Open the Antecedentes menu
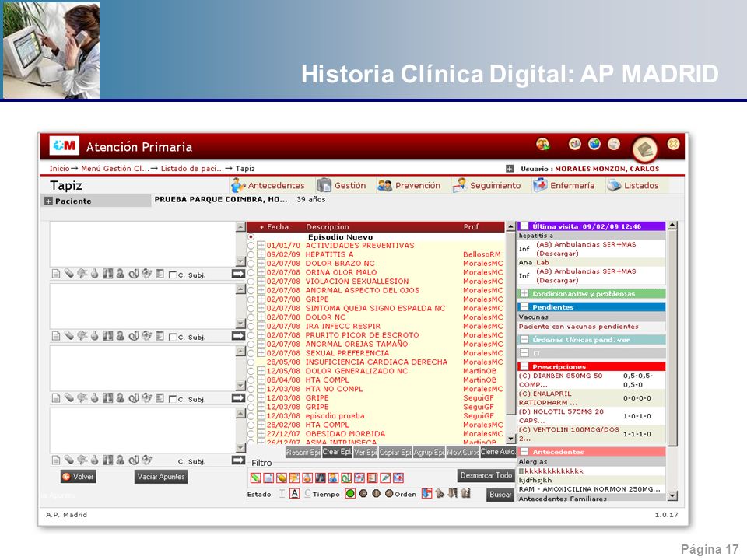This screenshot has height=560, width=747. [x=268, y=185]
